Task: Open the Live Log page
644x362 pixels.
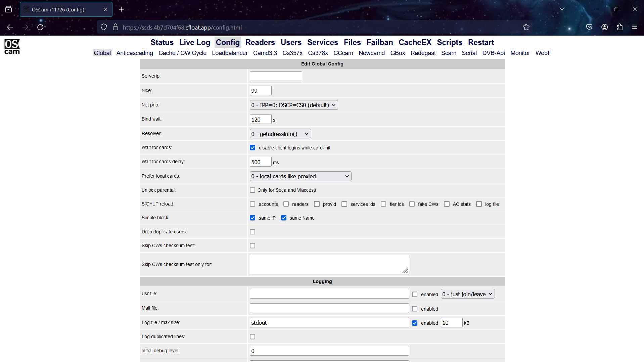Action: (x=195, y=42)
